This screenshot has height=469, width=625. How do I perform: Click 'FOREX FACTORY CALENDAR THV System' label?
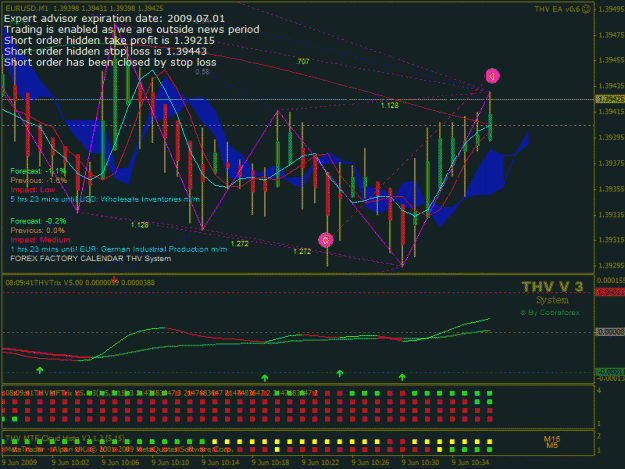pyautogui.click(x=90, y=259)
